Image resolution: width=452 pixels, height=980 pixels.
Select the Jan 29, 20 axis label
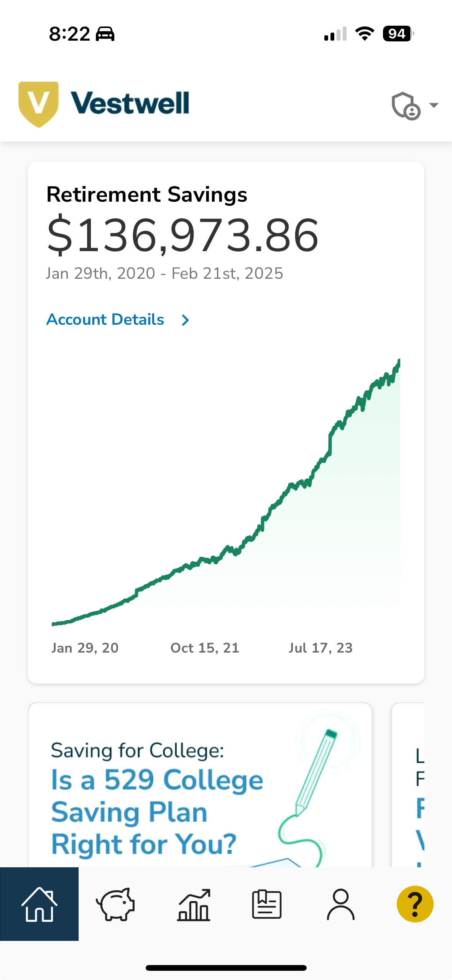click(x=85, y=648)
